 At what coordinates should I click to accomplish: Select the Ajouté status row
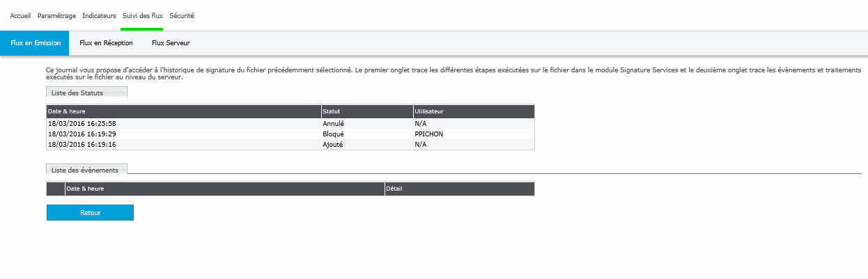point(333,145)
